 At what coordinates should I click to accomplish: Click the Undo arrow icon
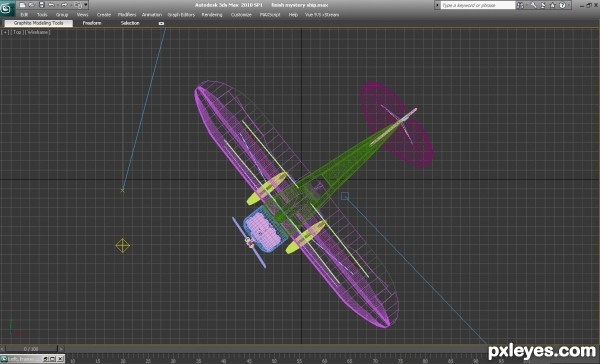[x=52, y=5]
